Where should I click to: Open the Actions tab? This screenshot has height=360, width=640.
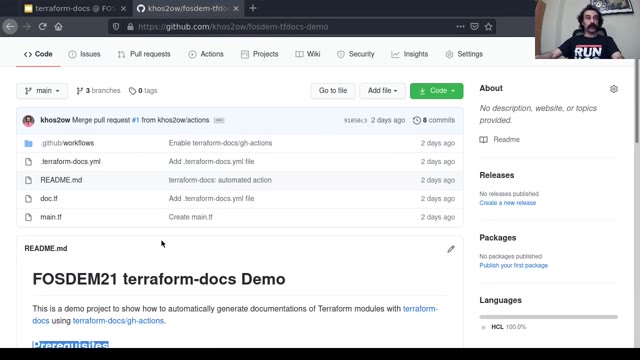pos(206,54)
